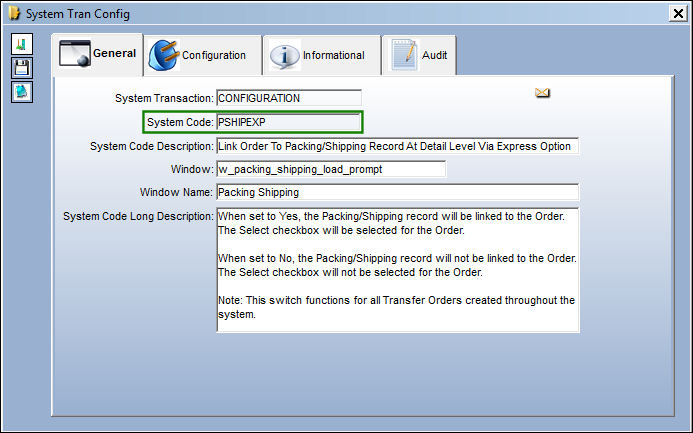This screenshot has width=693, height=433.
Task: Click the System Tran Config title folder icon
Action: tap(15, 13)
